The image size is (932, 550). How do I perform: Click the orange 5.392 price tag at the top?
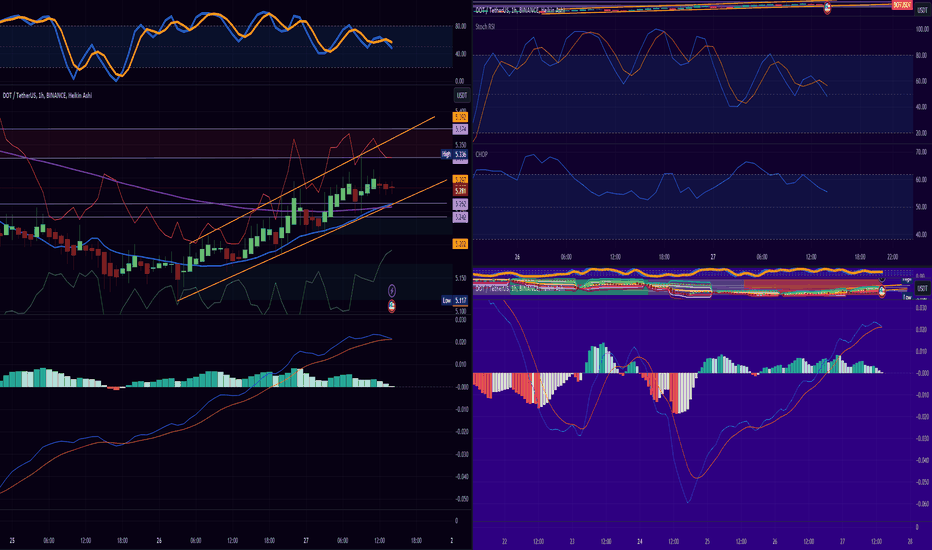point(461,117)
